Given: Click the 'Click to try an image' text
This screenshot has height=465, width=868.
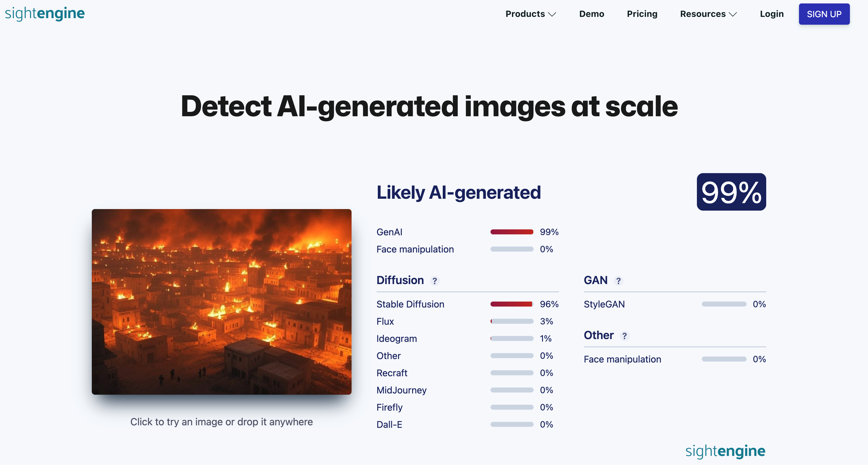Looking at the screenshot, I should click(x=221, y=422).
